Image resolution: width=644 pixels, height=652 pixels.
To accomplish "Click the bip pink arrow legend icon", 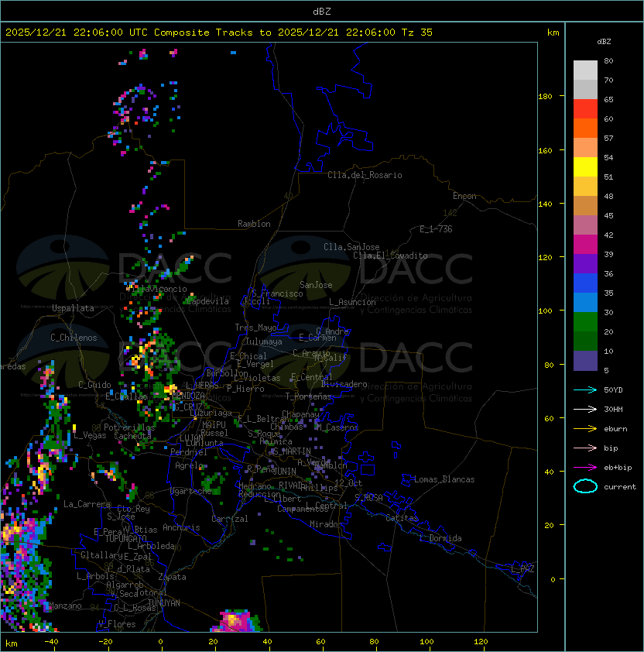I will [x=585, y=448].
